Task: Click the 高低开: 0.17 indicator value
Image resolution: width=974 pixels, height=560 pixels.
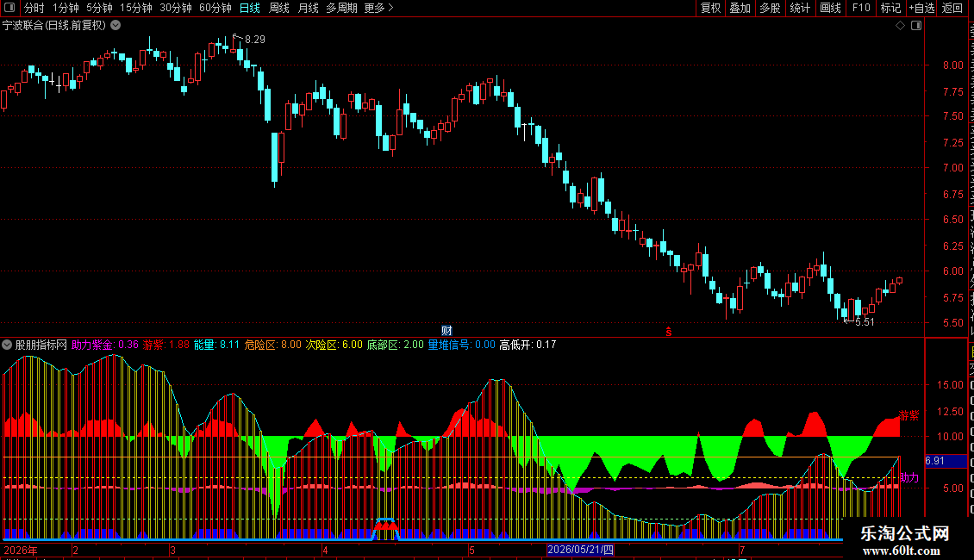Action: tap(528, 345)
